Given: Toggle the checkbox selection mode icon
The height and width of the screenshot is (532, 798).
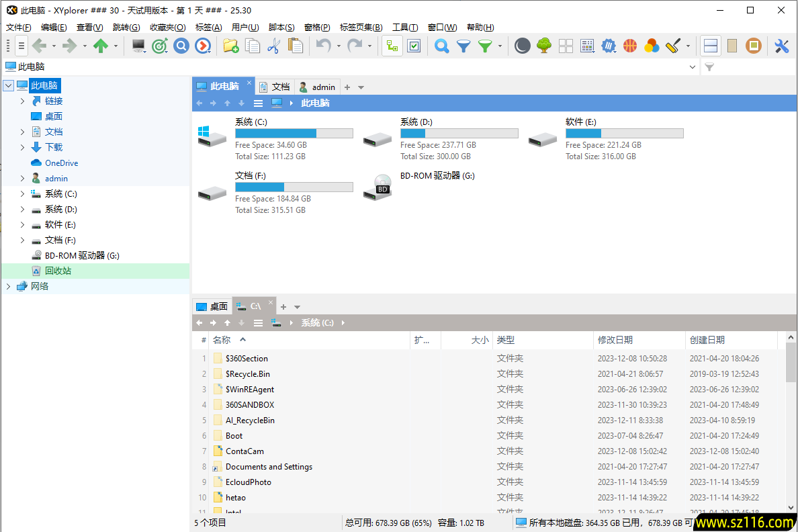Looking at the screenshot, I should [414, 46].
